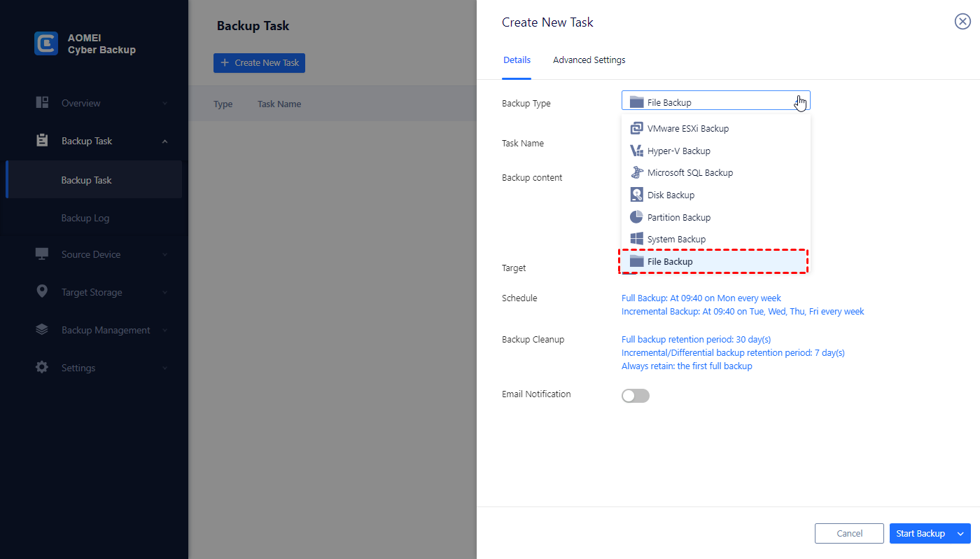Click the Backup Management layers icon

[42, 329]
